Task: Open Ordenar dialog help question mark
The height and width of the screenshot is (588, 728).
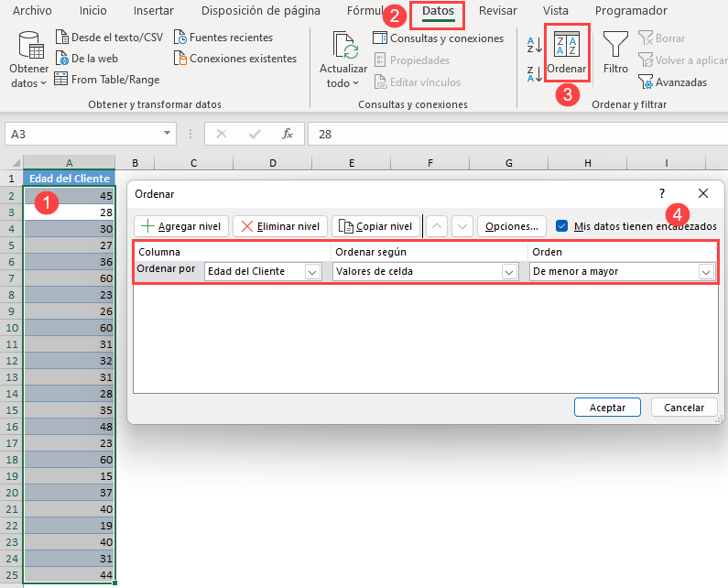Action: [x=662, y=193]
